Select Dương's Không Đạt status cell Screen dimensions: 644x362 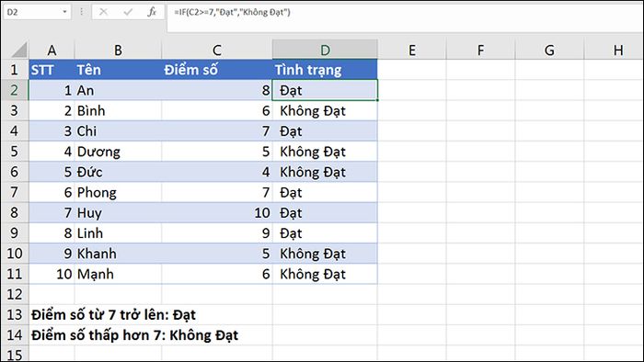point(325,152)
